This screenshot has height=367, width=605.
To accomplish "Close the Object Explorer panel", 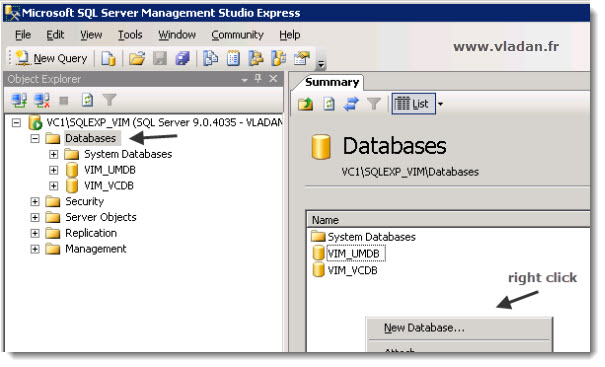I will (x=273, y=79).
